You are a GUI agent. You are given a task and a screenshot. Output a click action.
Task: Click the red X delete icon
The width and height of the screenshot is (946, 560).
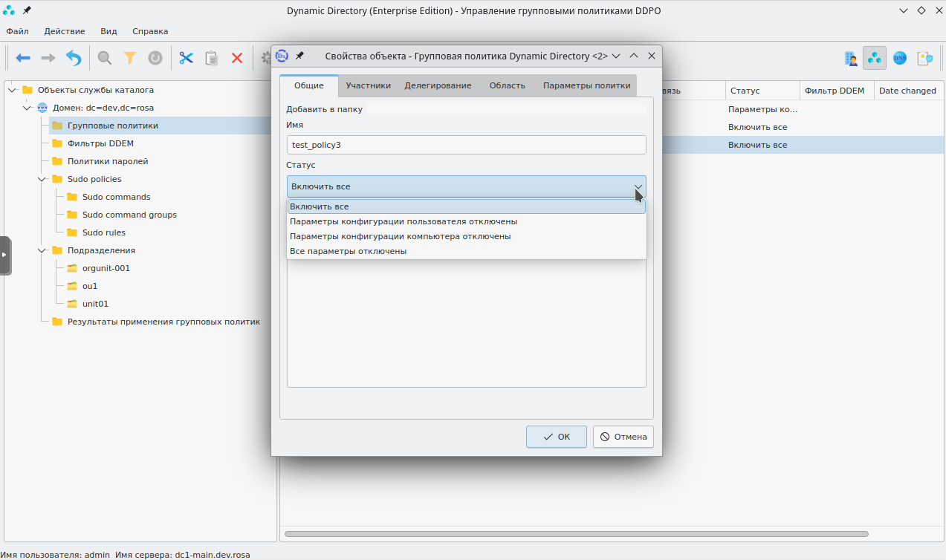[x=237, y=58]
